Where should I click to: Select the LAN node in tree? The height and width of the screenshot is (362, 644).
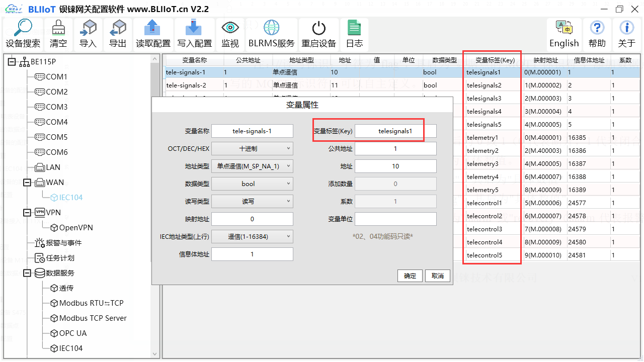47,167
